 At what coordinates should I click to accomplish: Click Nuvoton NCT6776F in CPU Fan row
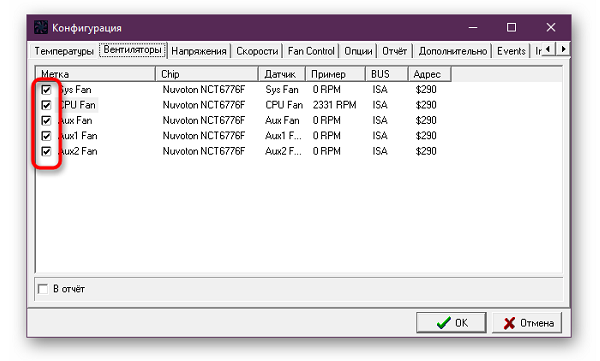pyautogui.click(x=204, y=105)
